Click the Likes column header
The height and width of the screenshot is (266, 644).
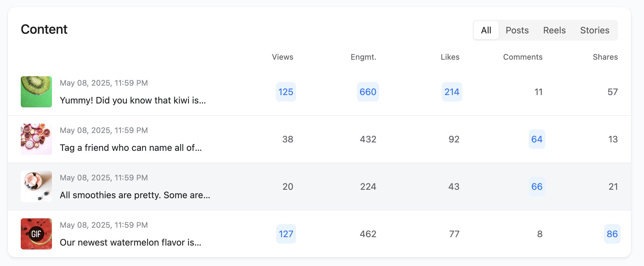pos(450,57)
